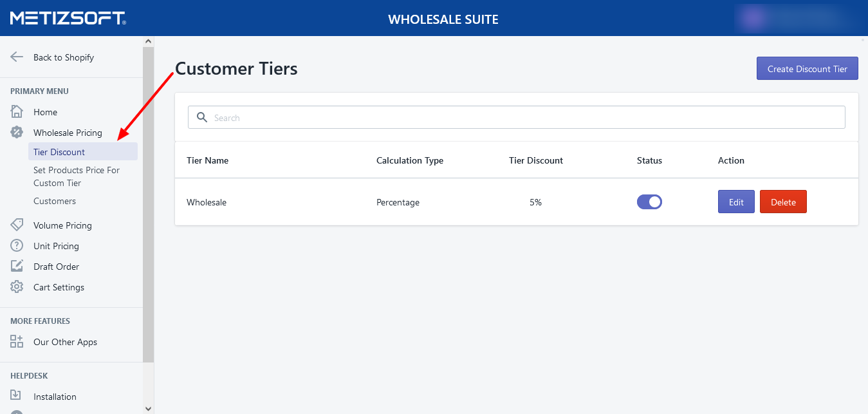868x414 pixels.
Task: Click the Unit Pricing question-mark icon
Action: [17, 246]
